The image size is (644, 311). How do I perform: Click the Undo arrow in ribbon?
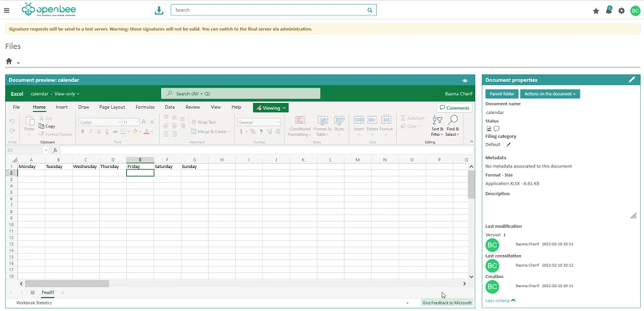12,122
